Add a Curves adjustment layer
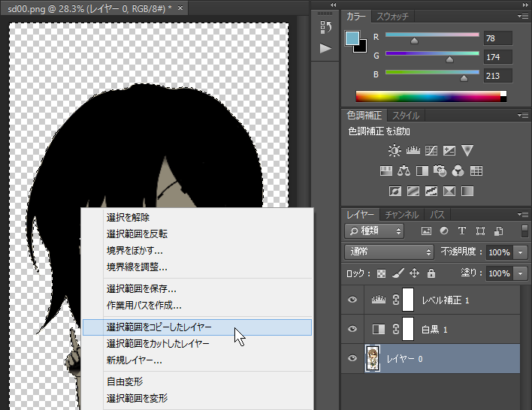Screen dimensions: 532x410 point(431,151)
